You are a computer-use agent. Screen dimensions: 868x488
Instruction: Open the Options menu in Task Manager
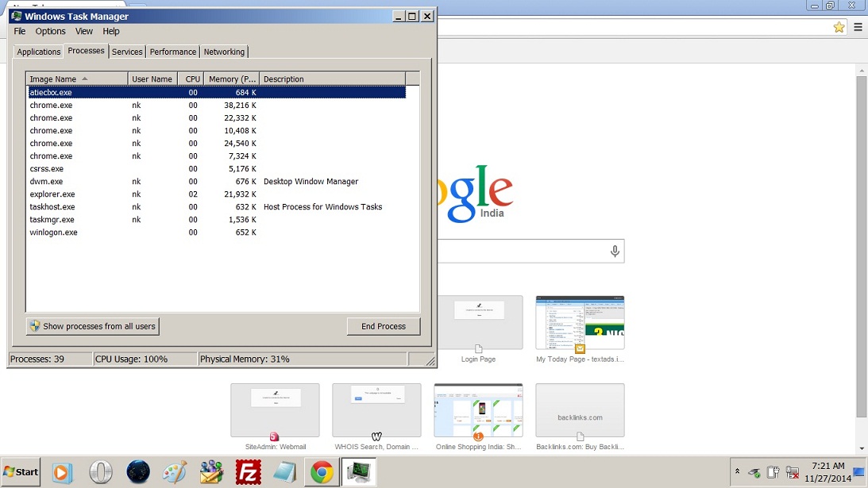coord(50,31)
